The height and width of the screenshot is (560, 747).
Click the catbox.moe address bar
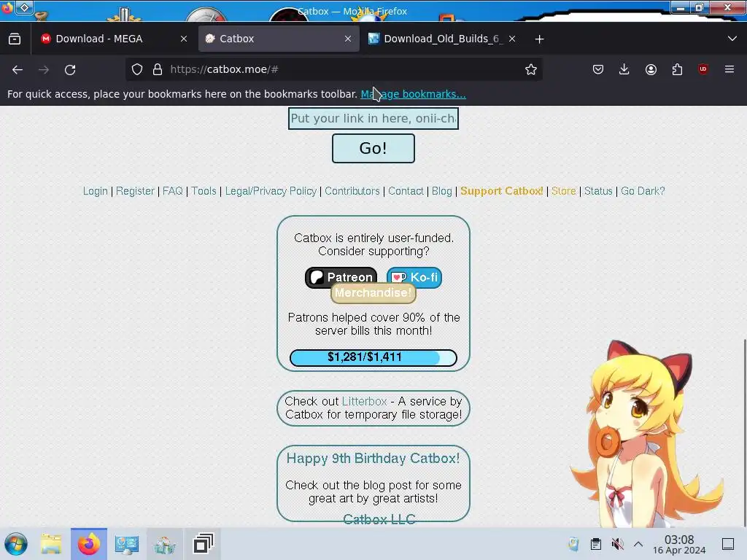333,69
